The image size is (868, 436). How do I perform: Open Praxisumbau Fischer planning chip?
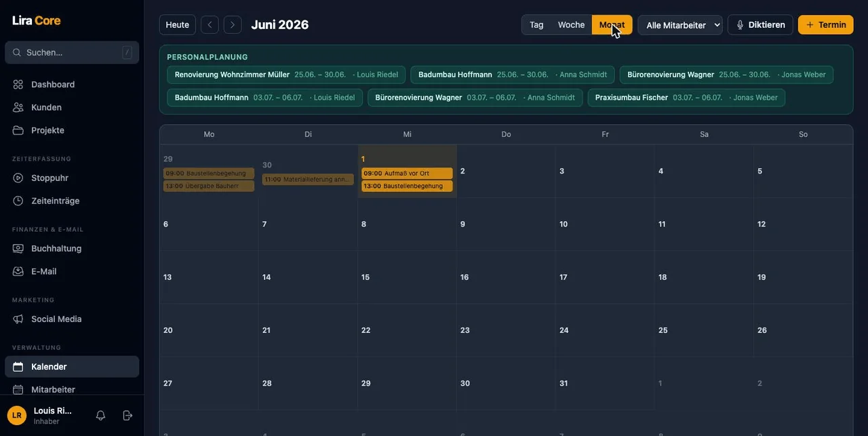686,98
